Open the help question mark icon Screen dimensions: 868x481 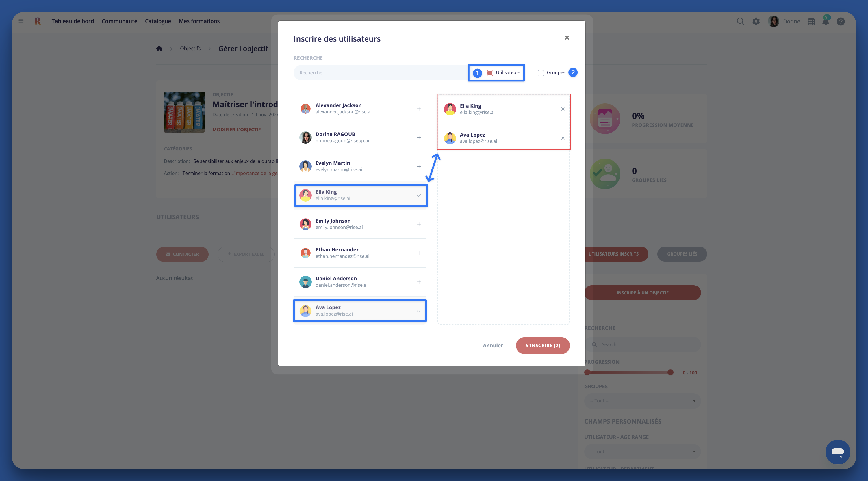(841, 22)
